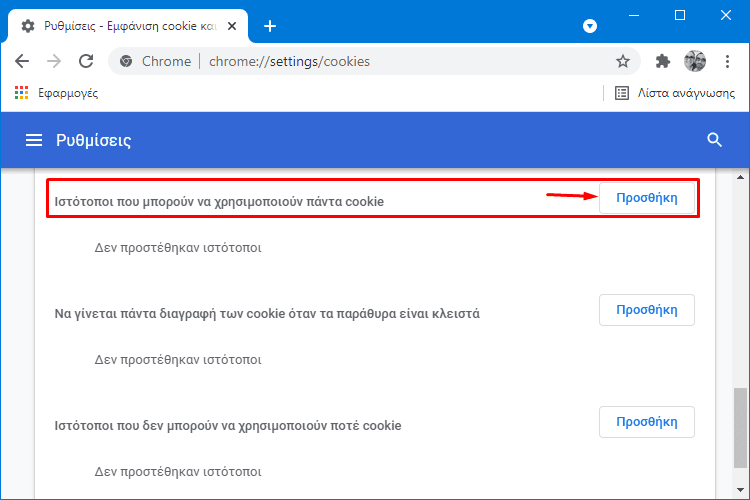Reload the page
750x500 pixels.
coord(86,61)
